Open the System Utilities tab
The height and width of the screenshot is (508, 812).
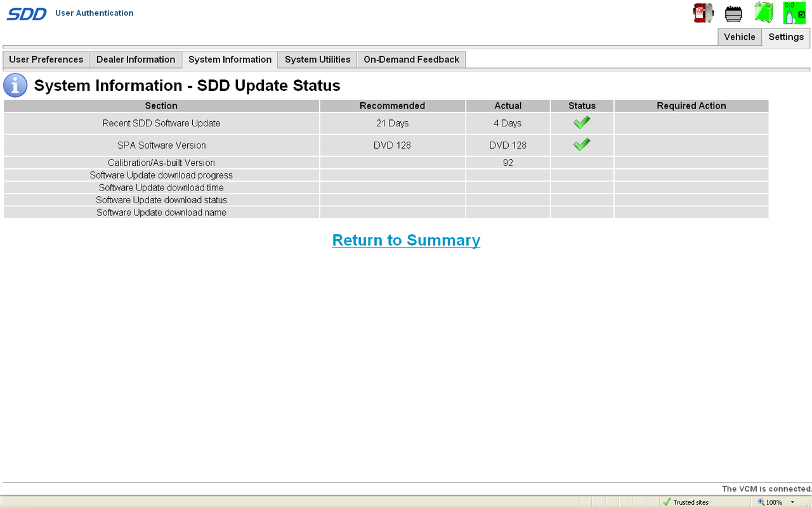click(x=317, y=60)
